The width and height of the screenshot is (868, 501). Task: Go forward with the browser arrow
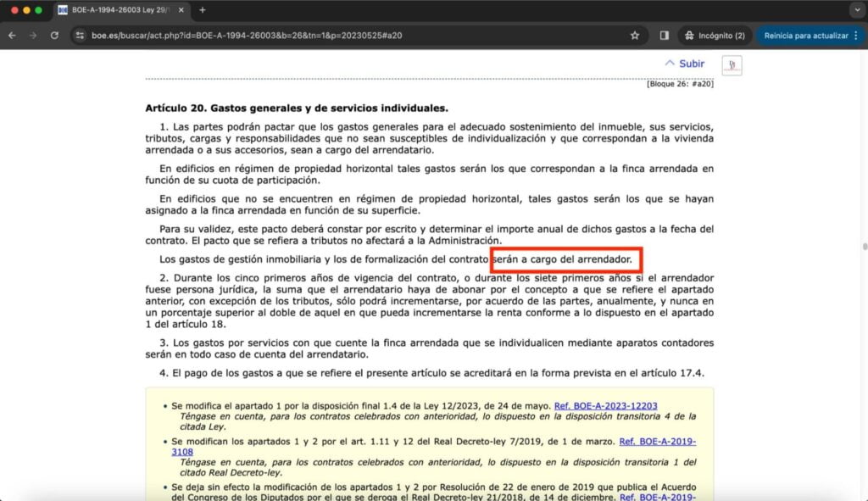coord(33,36)
